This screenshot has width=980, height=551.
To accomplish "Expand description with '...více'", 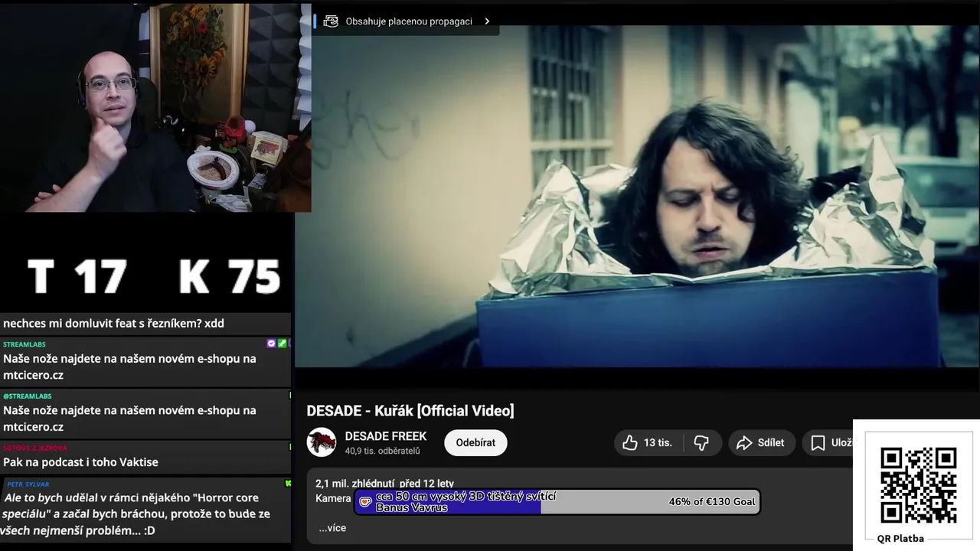I will 332,528.
